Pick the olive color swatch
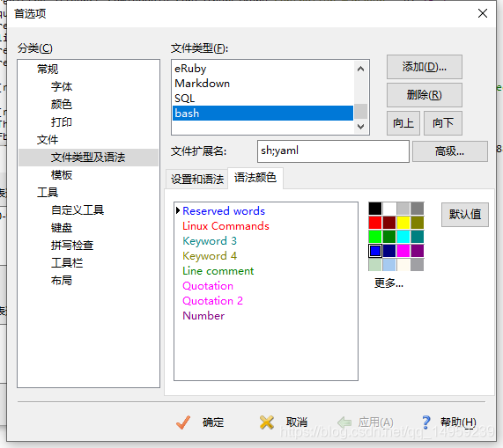Image resolution: width=503 pixels, height=448 pixels. click(x=418, y=223)
